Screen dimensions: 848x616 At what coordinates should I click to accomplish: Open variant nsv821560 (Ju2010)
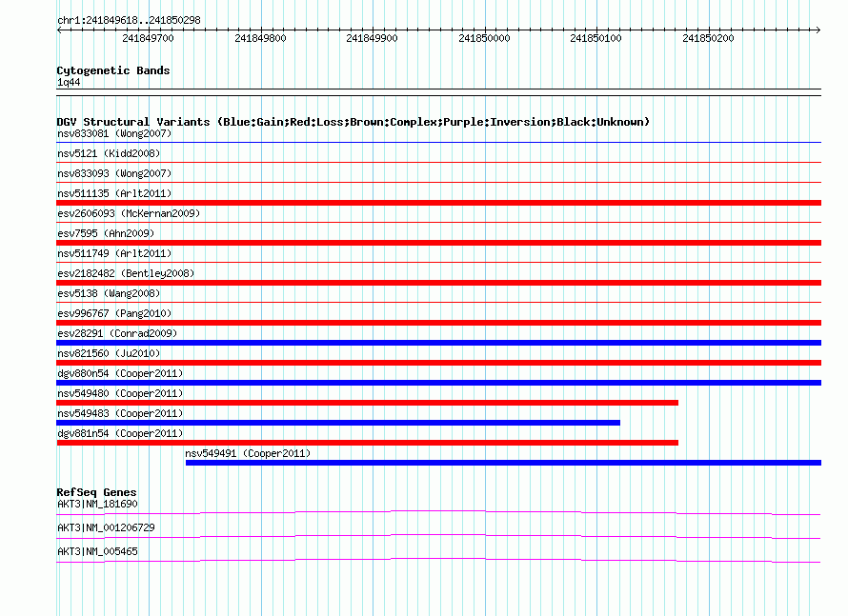(109, 353)
